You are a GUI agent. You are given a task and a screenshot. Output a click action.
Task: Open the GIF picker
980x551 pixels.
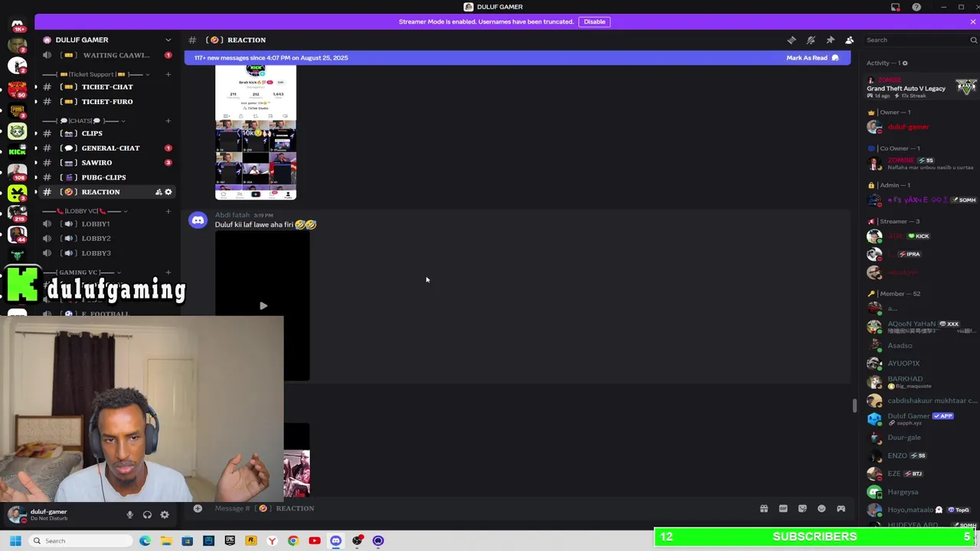point(782,508)
